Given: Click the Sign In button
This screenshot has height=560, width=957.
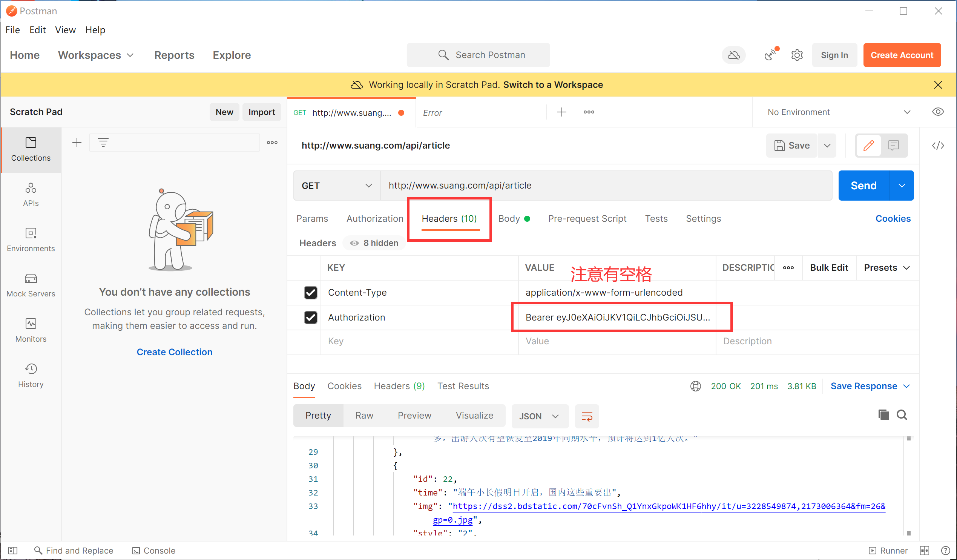Looking at the screenshot, I should (x=834, y=55).
